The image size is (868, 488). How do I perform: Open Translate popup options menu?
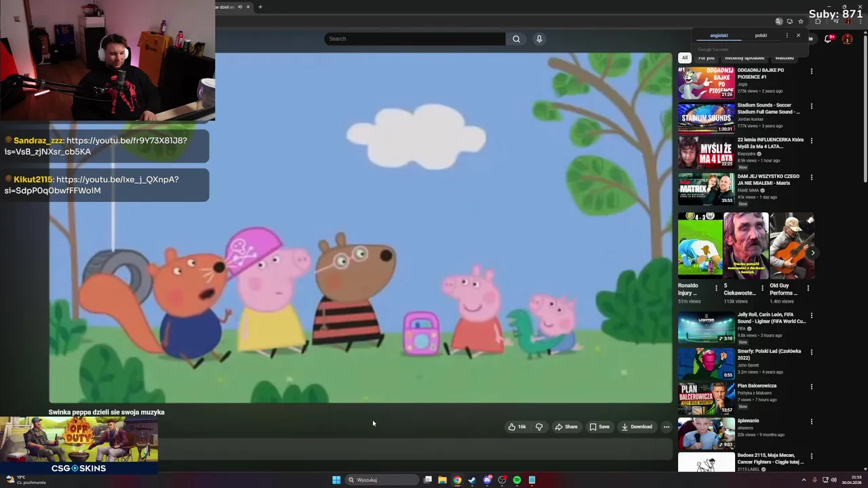787,35
